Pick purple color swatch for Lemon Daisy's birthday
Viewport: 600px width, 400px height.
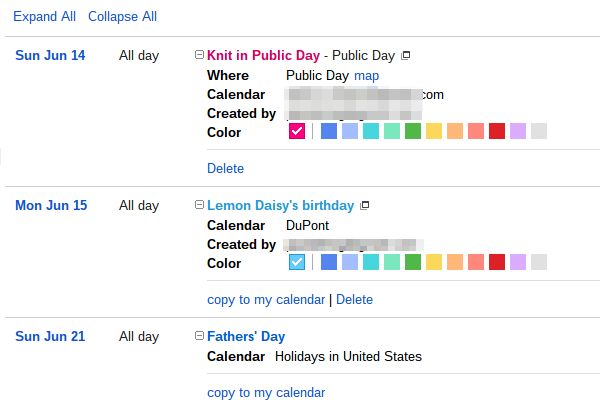click(x=518, y=262)
